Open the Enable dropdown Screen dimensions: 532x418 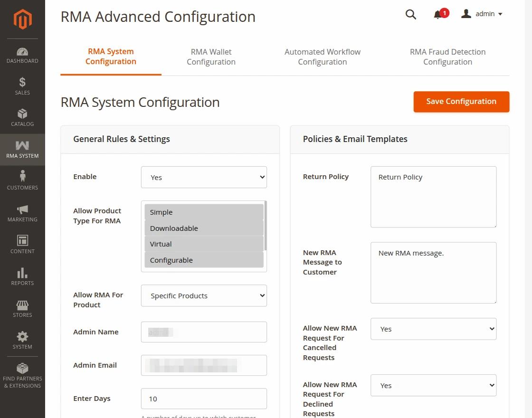204,177
